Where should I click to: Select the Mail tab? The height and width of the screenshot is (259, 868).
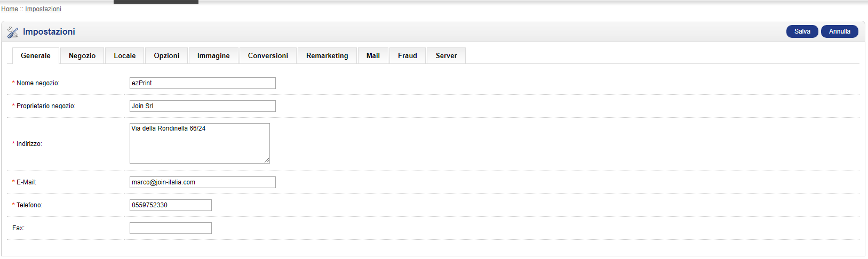[x=373, y=55]
